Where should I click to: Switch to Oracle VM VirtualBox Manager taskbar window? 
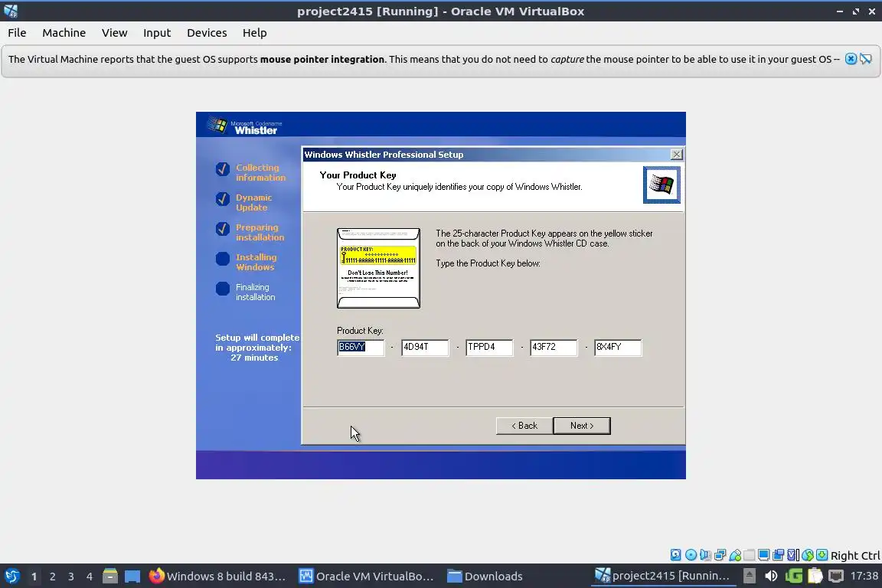(x=367, y=577)
